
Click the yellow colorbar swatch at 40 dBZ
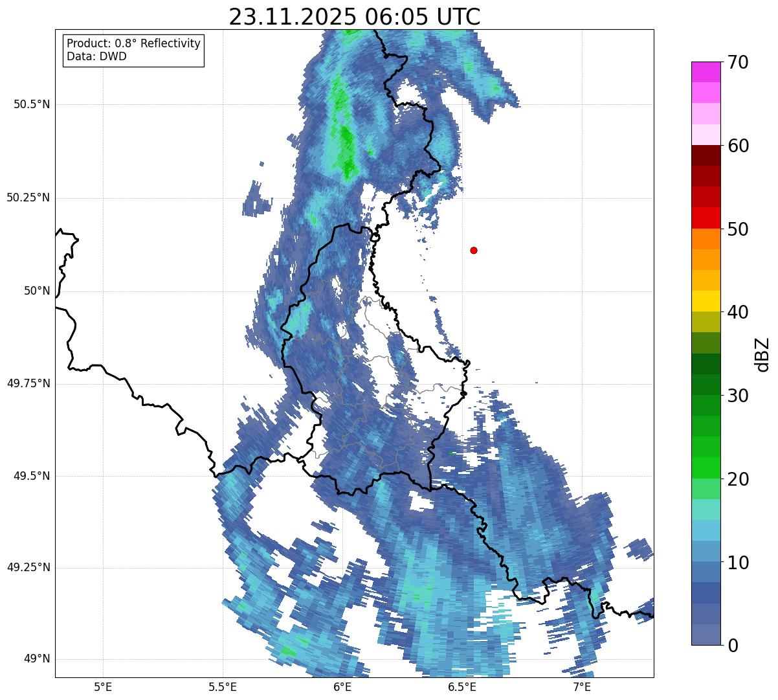tap(706, 301)
